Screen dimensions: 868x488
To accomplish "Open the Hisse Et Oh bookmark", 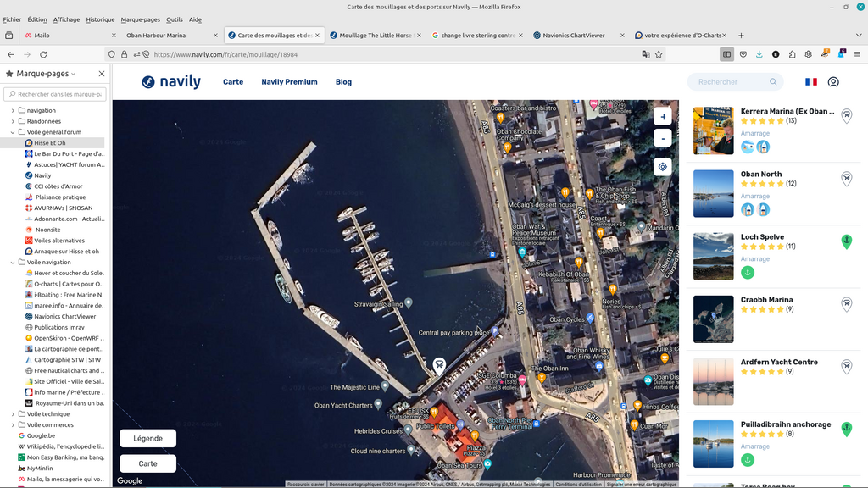I will pos(50,142).
